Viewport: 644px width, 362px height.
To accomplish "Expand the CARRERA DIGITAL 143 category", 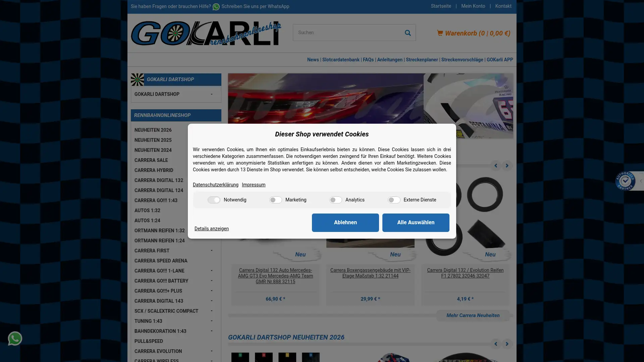I will pos(211,301).
